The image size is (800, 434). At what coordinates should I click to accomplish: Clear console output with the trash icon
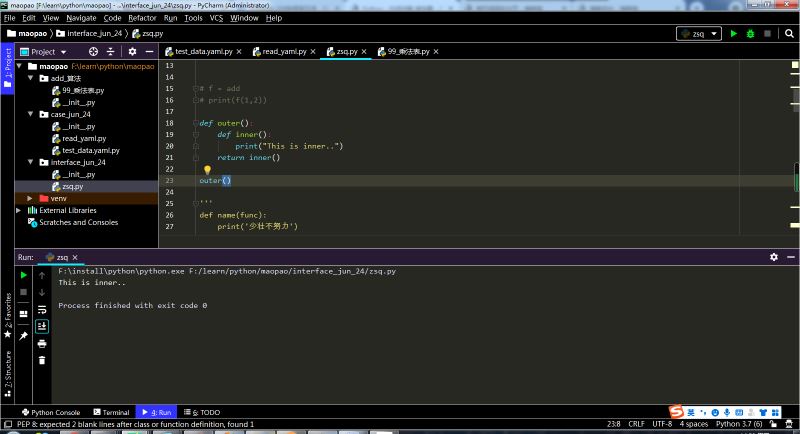click(x=42, y=360)
